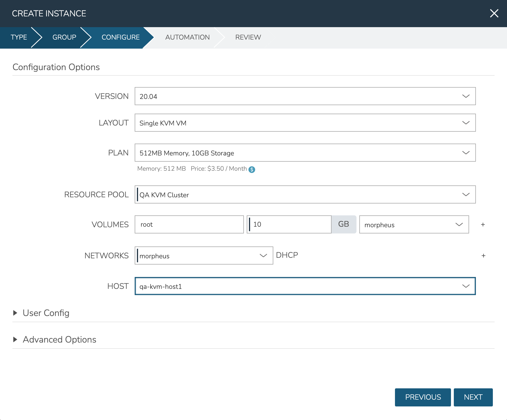This screenshot has height=420, width=507.
Task: Open the Plan dropdown
Action: (305, 153)
